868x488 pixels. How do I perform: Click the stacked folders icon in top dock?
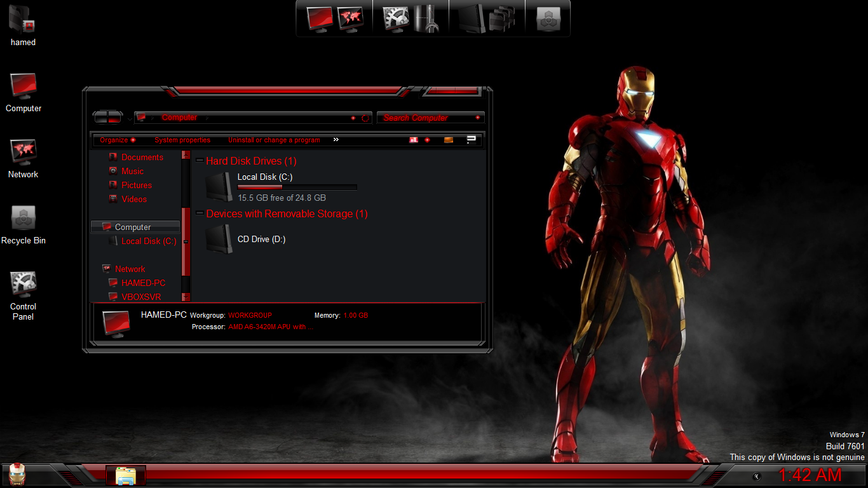tap(503, 18)
